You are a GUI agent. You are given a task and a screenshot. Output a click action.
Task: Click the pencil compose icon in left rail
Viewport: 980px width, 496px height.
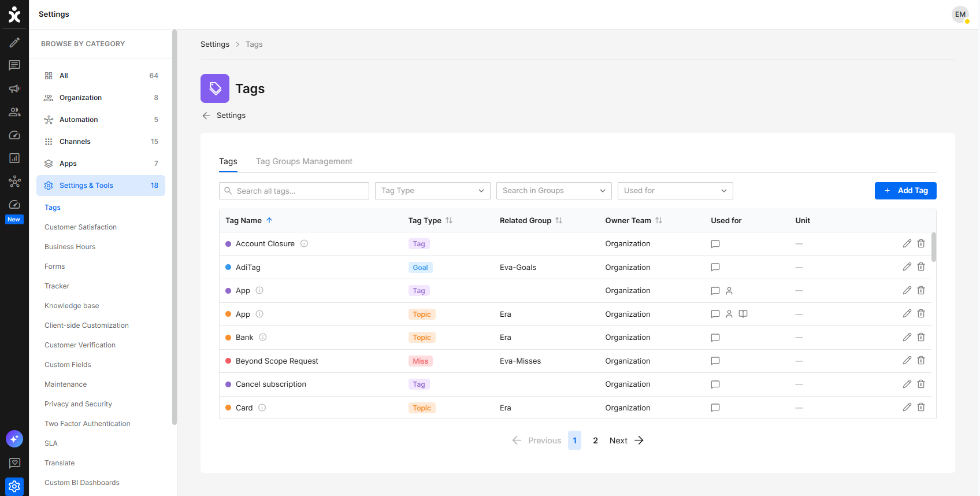click(x=14, y=42)
